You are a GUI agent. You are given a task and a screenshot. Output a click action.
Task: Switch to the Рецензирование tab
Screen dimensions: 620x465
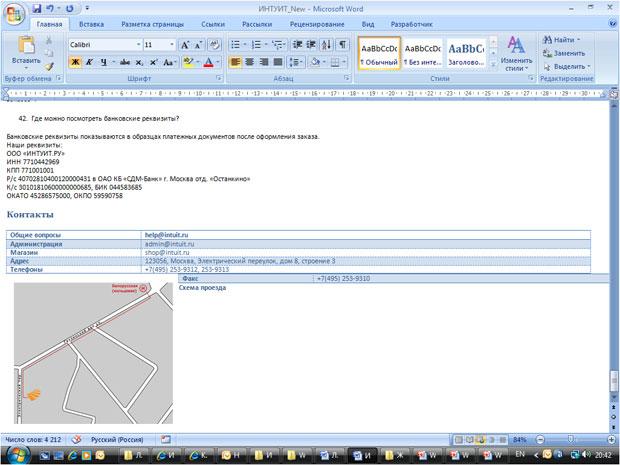(x=317, y=24)
